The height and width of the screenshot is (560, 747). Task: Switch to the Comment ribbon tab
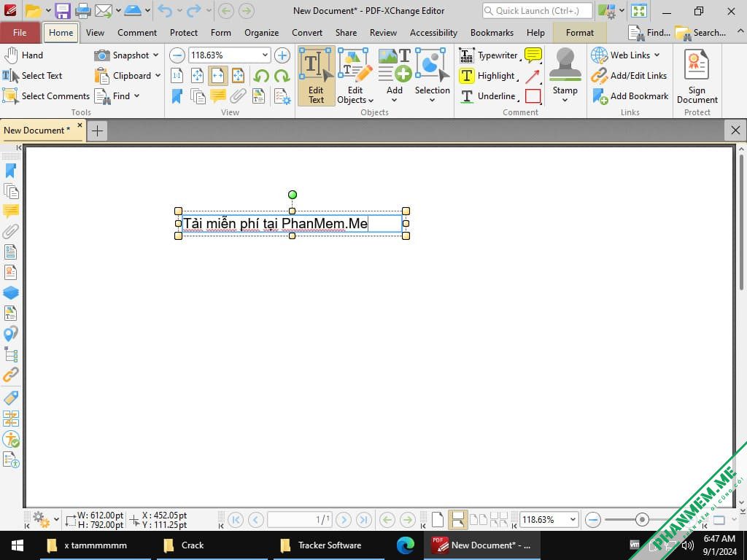pos(137,32)
